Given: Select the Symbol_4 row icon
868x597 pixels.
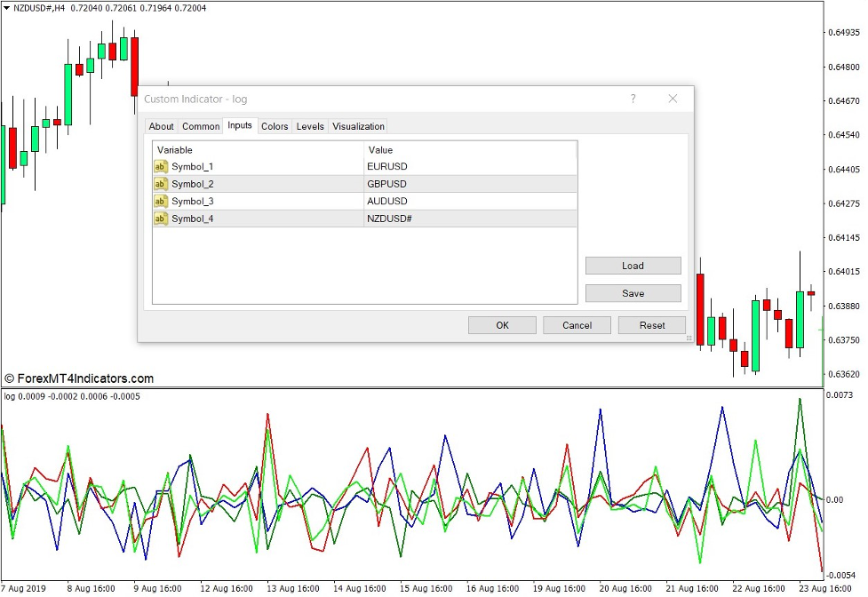Looking at the screenshot, I should tap(161, 219).
